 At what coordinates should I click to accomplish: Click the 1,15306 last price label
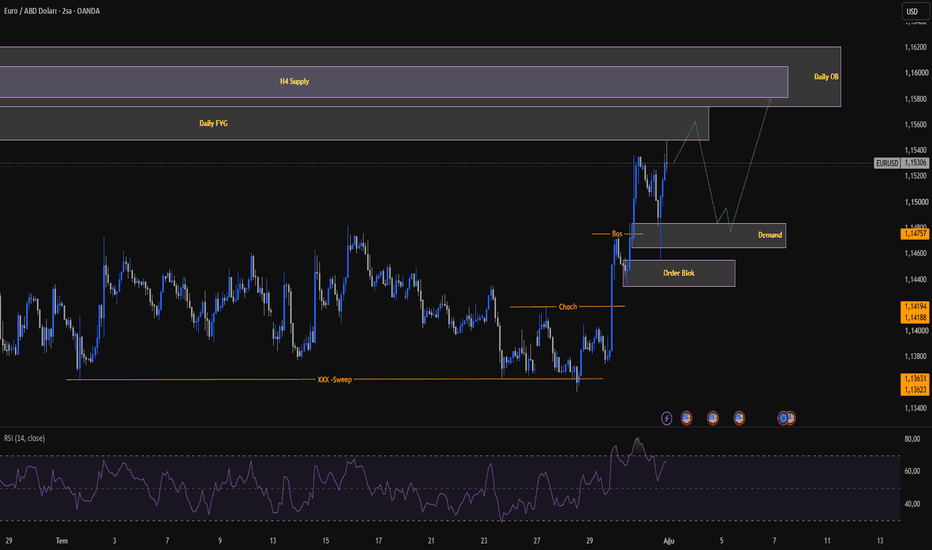[x=915, y=163]
